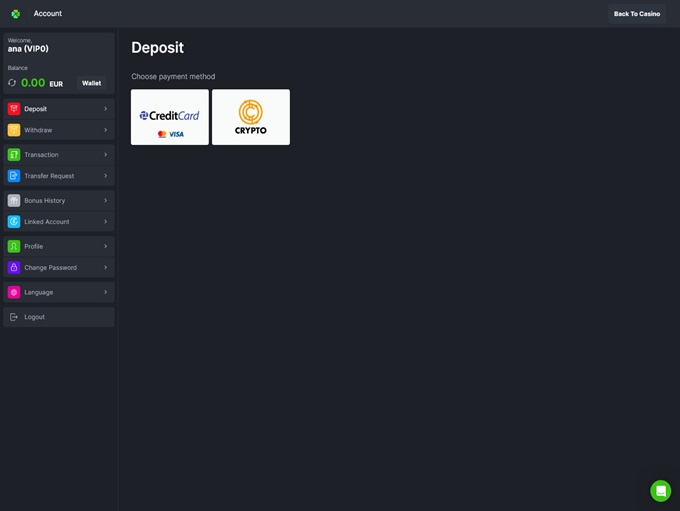Open the Profile menu item
The image size is (680, 511).
click(x=59, y=246)
